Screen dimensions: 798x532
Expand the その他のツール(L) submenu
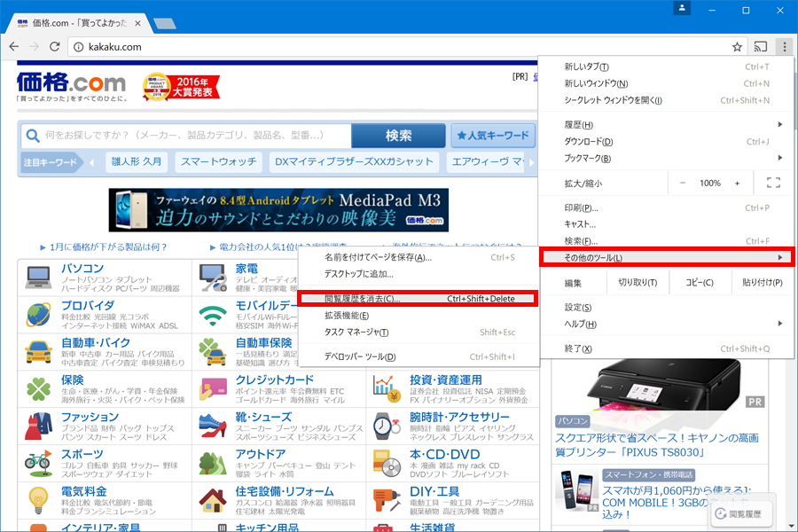click(666, 258)
